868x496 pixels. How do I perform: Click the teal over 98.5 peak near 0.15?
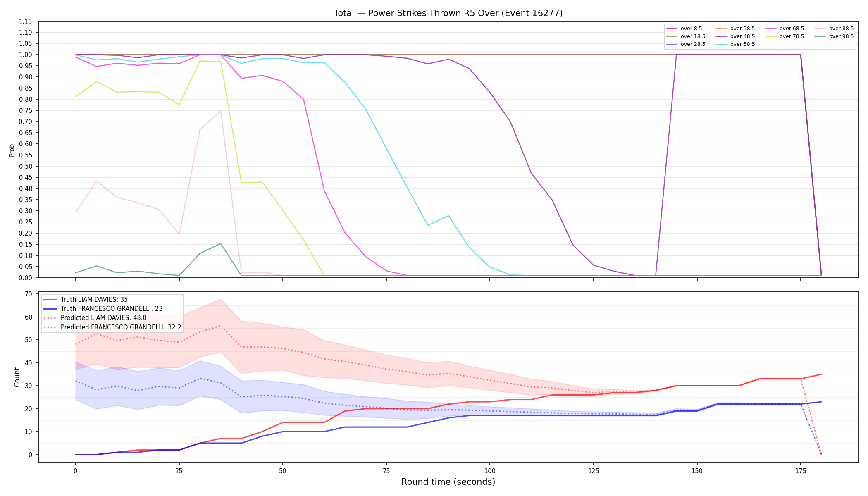[221, 243]
